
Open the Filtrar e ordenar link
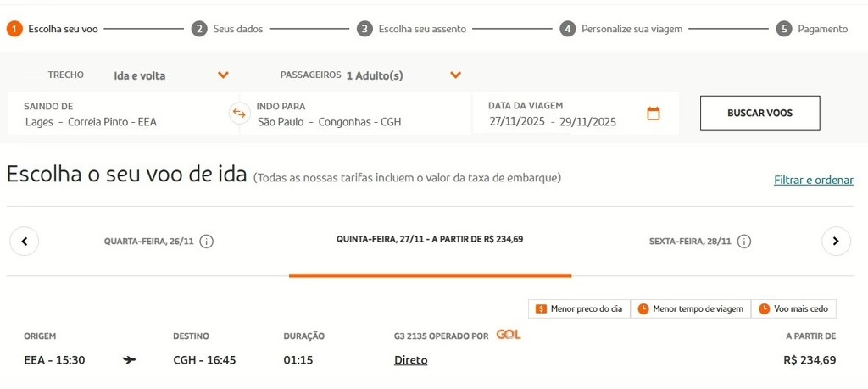pyautogui.click(x=814, y=180)
